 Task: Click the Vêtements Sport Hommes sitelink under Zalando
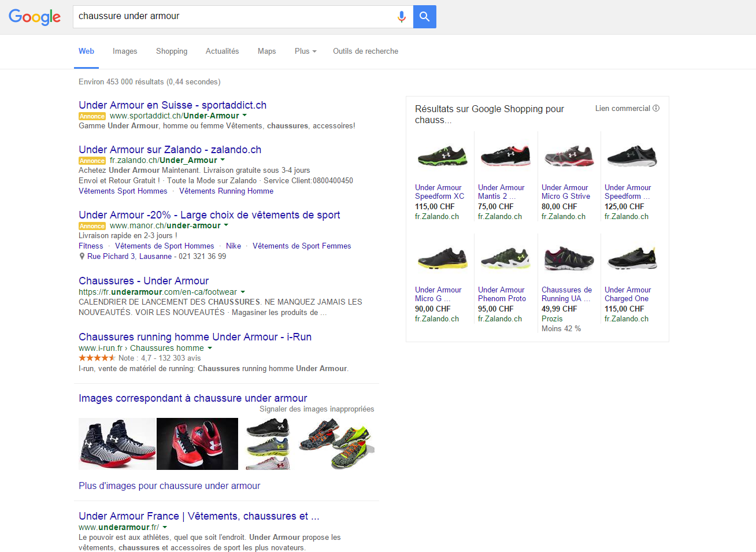pyautogui.click(x=123, y=191)
